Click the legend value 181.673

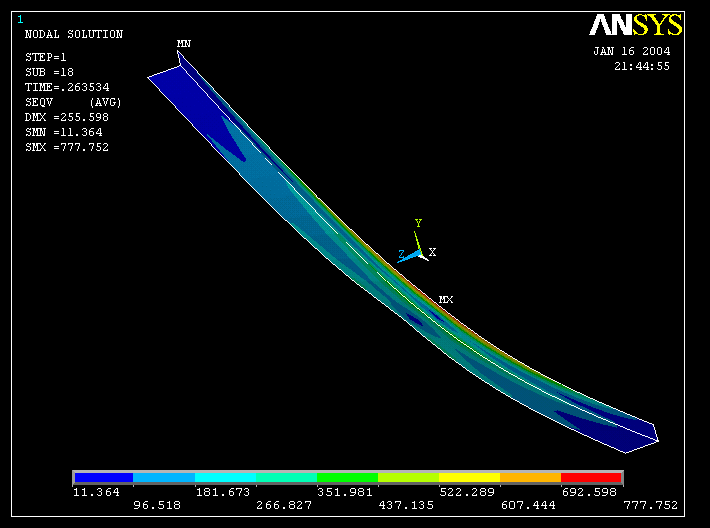pos(222,492)
